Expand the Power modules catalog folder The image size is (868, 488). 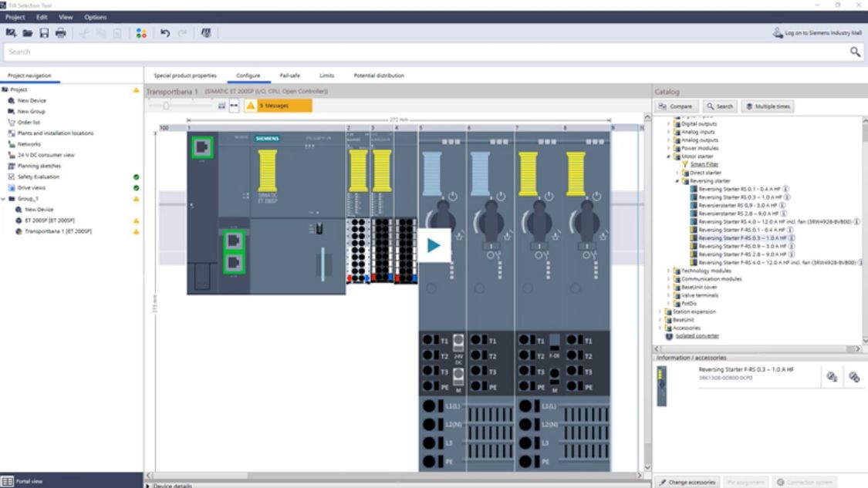click(669, 148)
